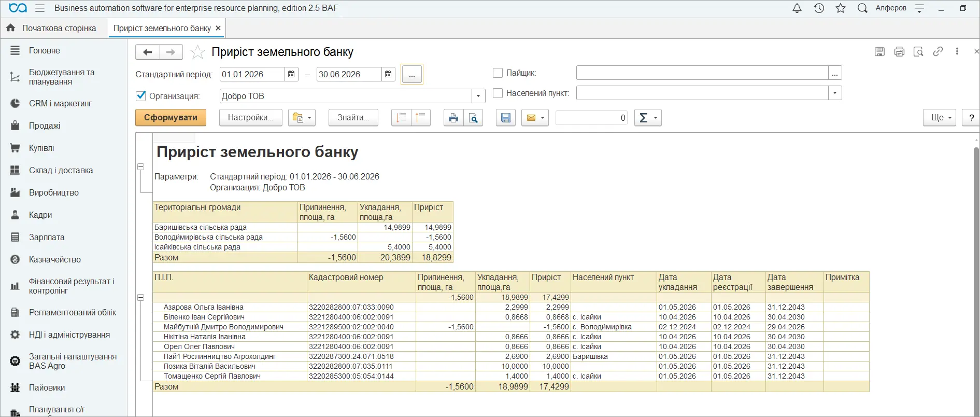Open calendar for start date 01.01.2026

click(x=291, y=74)
